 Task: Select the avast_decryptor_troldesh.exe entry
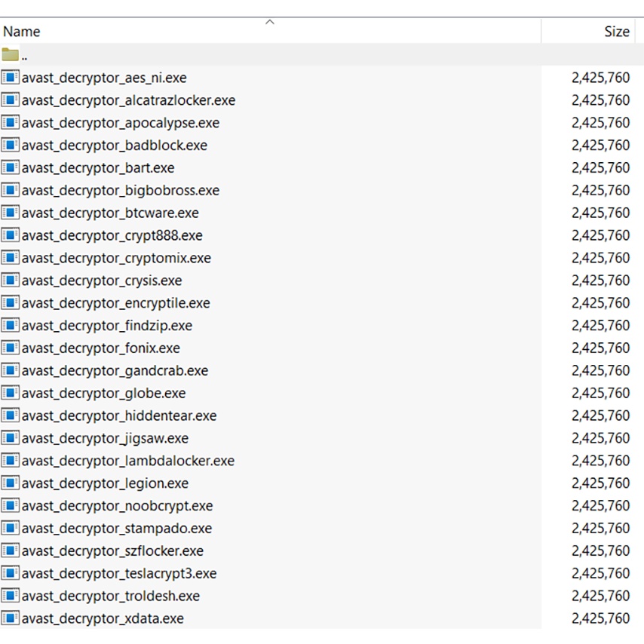tap(111, 596)
